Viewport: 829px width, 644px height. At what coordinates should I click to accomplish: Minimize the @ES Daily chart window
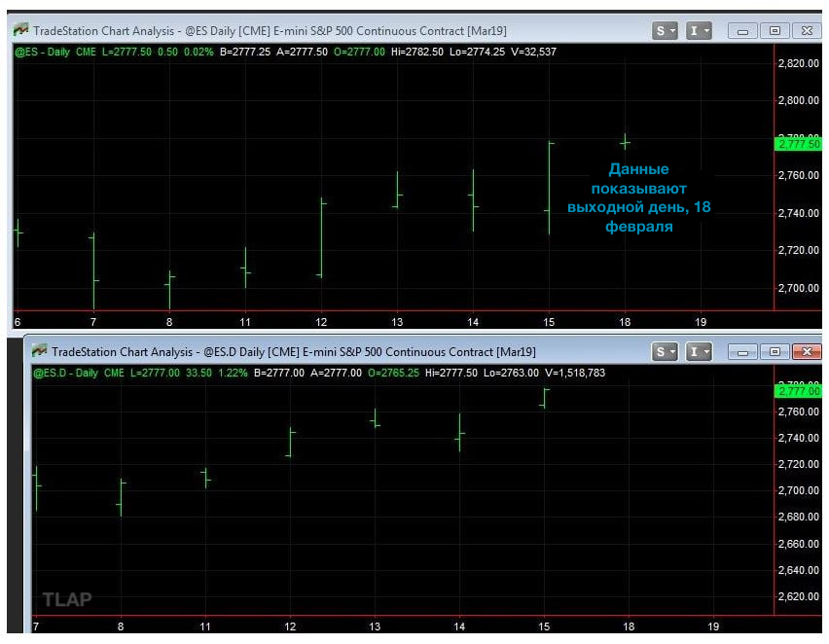pos(742,31)
